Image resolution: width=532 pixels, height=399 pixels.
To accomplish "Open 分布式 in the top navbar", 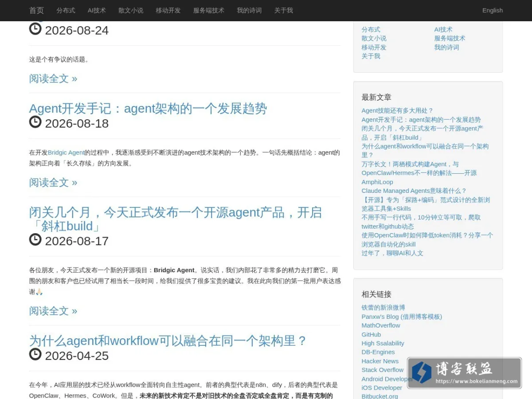I will tap(66, 10).
